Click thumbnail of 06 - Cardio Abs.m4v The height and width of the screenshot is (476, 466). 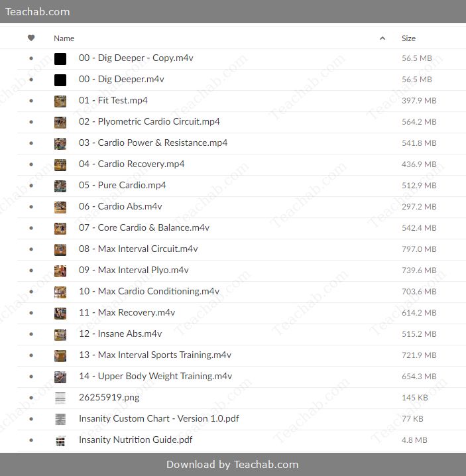(x=60, y=208)
